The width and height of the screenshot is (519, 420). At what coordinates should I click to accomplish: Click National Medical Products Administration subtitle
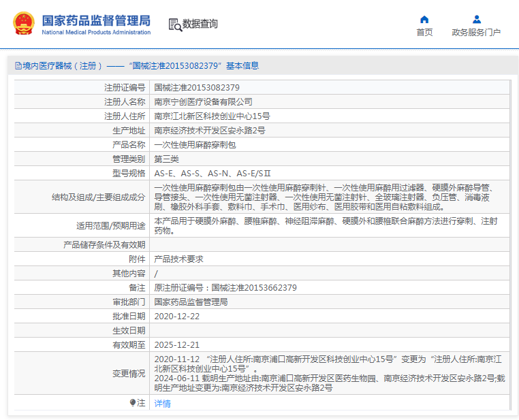(96, 32)
